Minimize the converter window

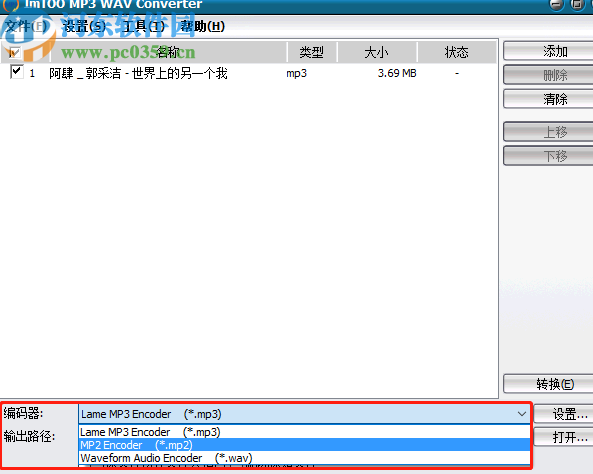(x=556, y=5)
